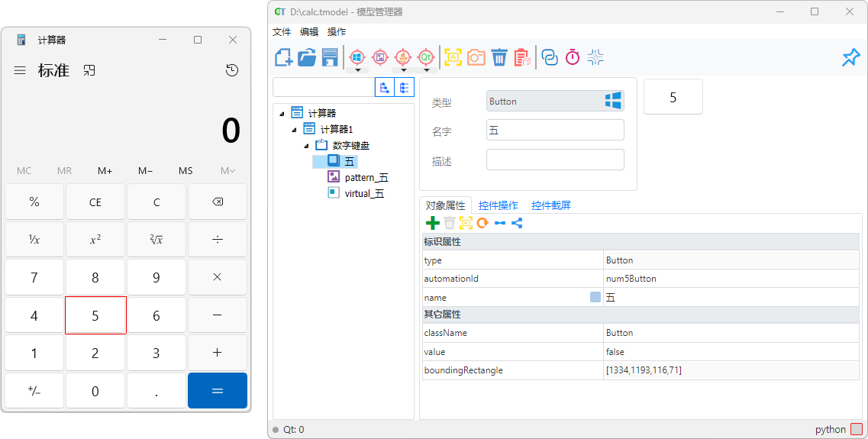The image size is (868, 439).
Task: Click the divide button in Calculator
Action: click(x=218, y=240)
